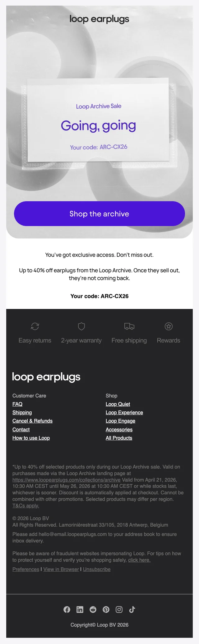Click the 2-year warranty shield icon
The height and width of the screenshot is (644, 199).
click(x=81, y=326)
